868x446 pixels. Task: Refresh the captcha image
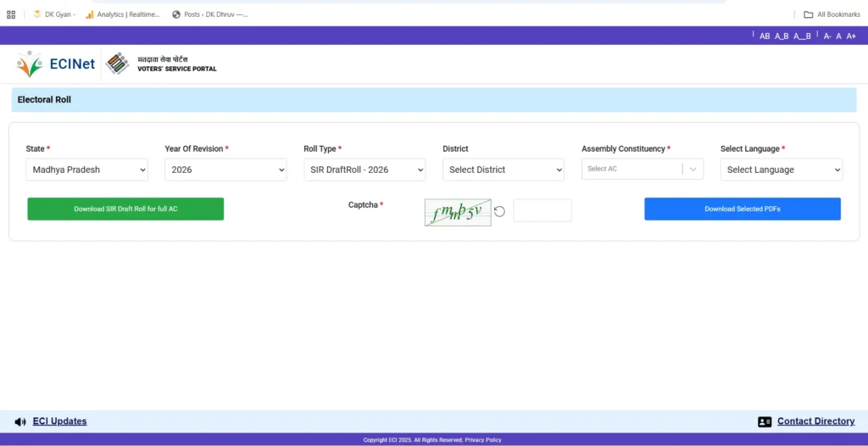click(499, 211)
